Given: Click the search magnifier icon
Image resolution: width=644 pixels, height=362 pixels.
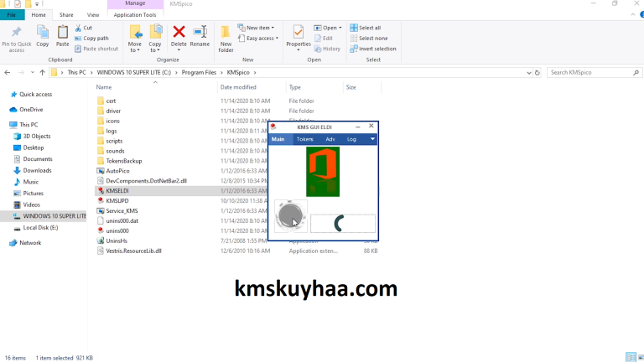Looking at the screenshot, I should pos(636,73).
